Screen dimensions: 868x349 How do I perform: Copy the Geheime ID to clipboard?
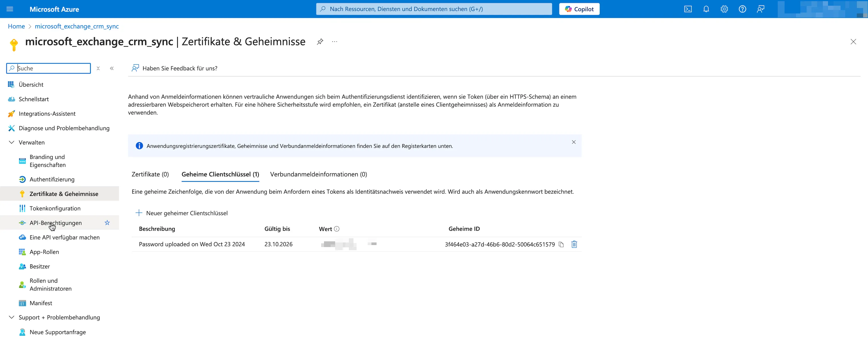click(561, 244)
